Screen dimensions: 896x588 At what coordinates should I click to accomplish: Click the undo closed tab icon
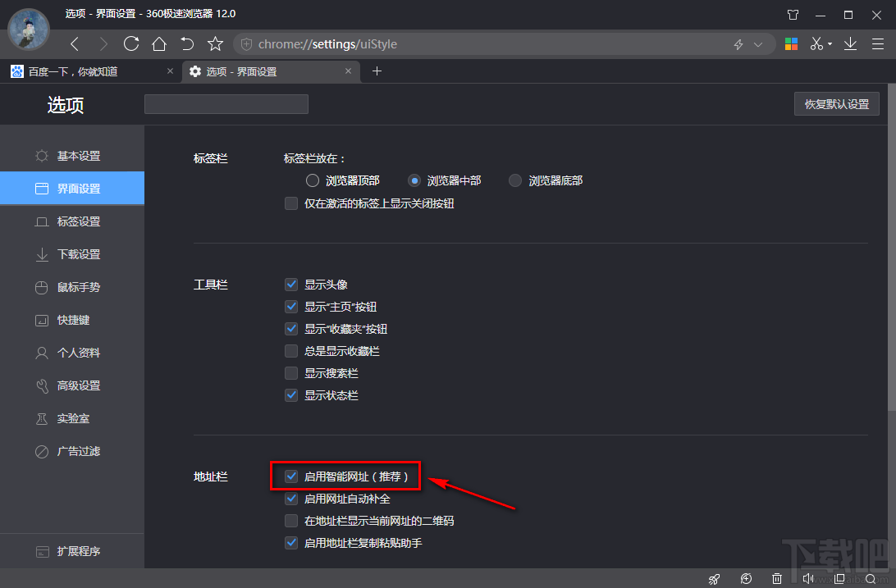(x=187, y=44)
